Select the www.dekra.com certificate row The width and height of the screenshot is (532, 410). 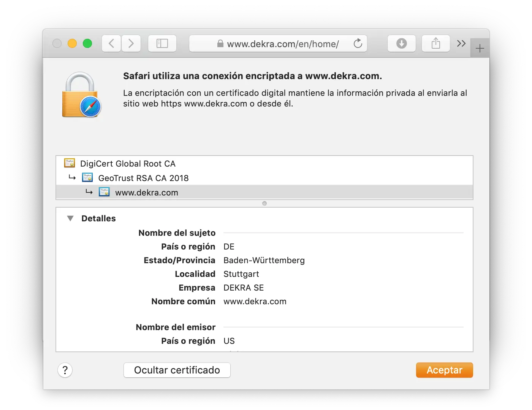[x=264, y=192]
